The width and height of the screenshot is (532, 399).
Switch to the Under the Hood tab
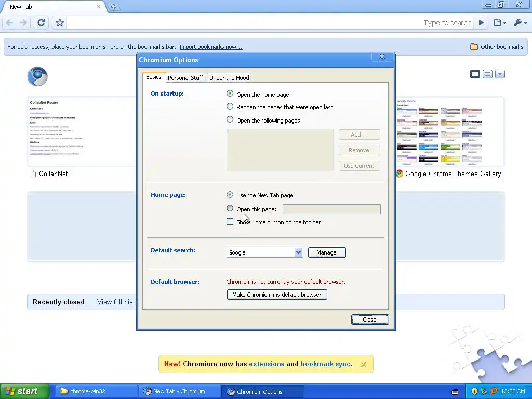[229, 78]
